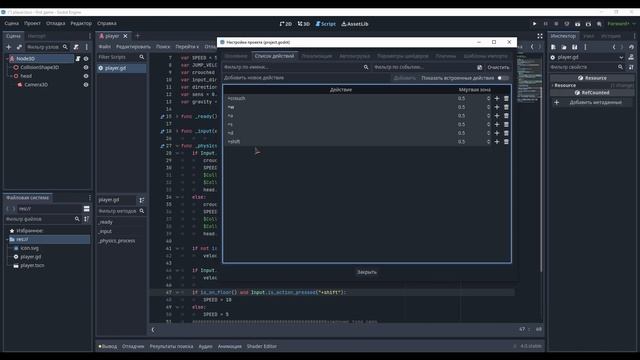
Task: Save resource icon in Inspector
Action: pyautogui.click(x=574, y=47)
